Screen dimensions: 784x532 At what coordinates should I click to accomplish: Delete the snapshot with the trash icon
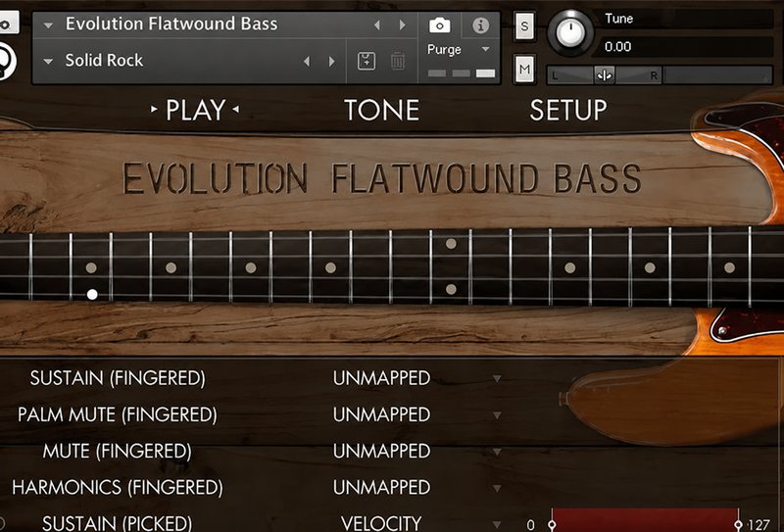(x=398, y=62)
